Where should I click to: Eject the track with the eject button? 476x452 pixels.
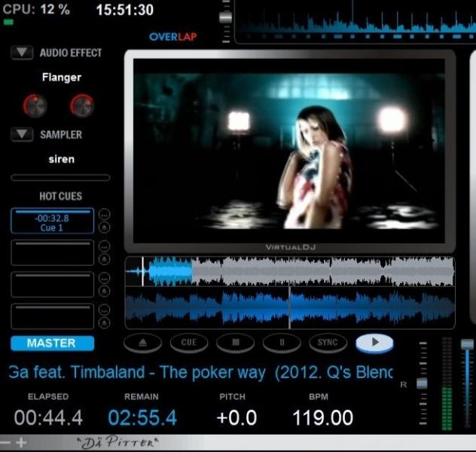142,343
